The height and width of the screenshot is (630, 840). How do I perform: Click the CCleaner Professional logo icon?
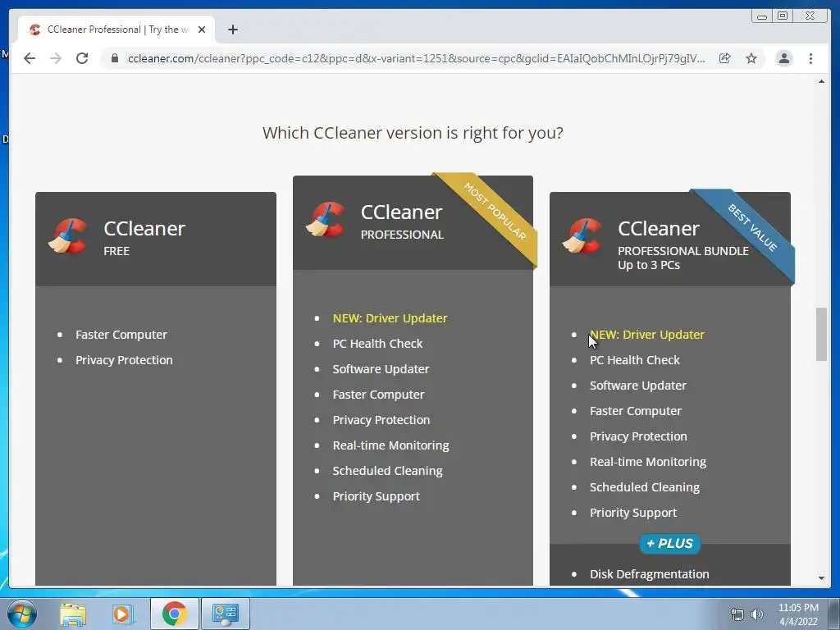coord(325,219)
